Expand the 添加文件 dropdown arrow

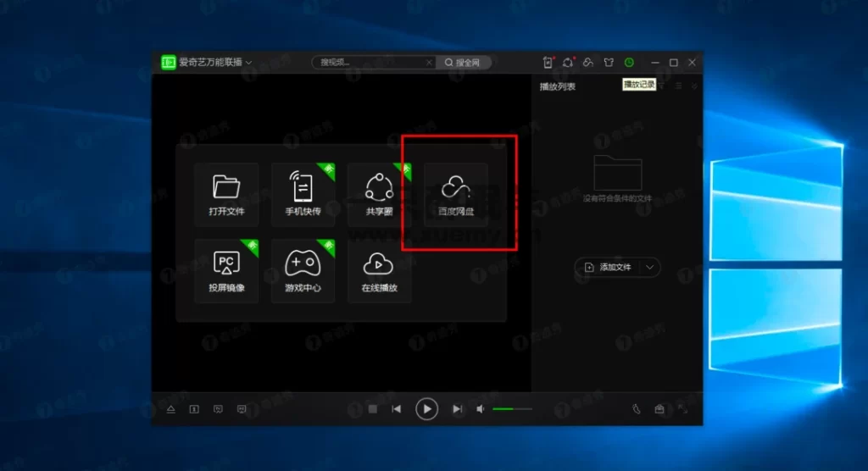pyautogui.click(x=650, y=268)
